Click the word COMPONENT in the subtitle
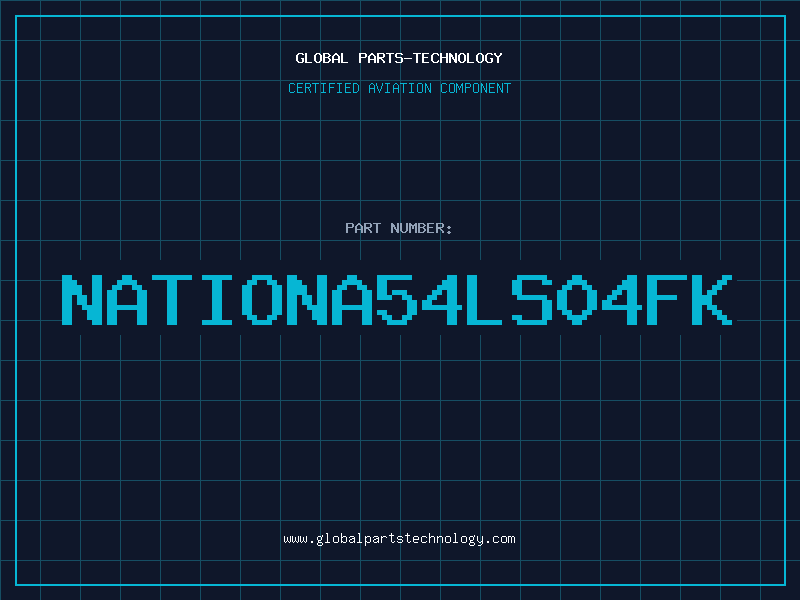This screenshot has height=600, width=800. (x=475, y=88)
